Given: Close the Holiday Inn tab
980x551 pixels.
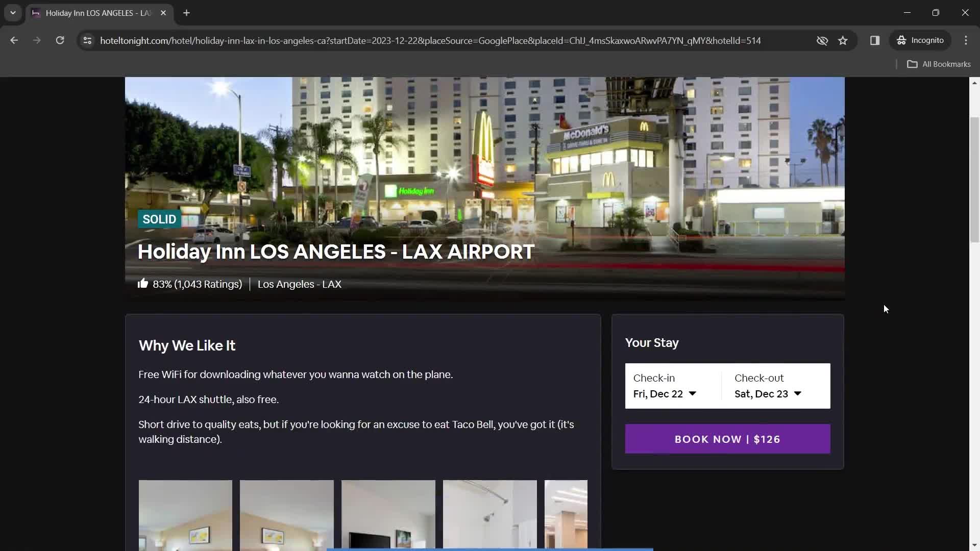Looking at the screenshot, I should coord(163,13).
